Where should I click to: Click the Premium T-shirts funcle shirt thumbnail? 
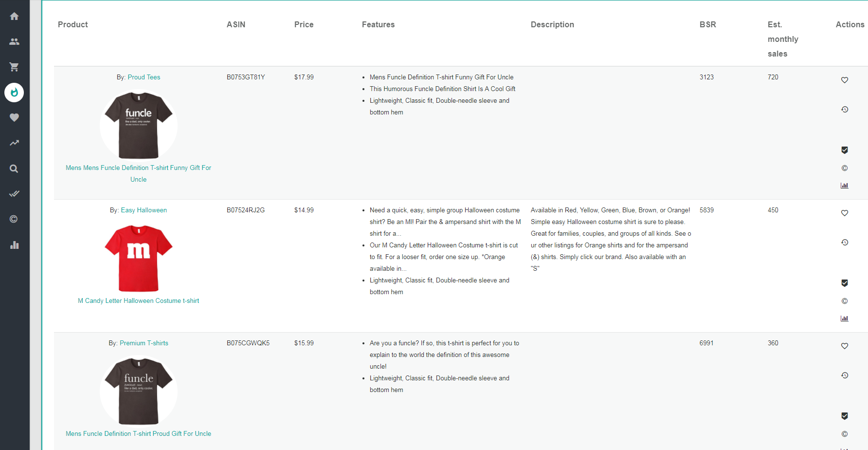pos(139,392)
